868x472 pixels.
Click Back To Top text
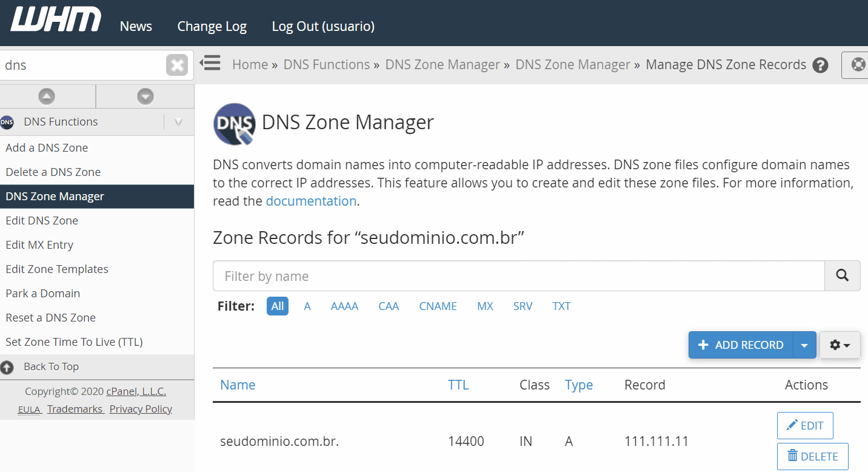click(51, 367)
